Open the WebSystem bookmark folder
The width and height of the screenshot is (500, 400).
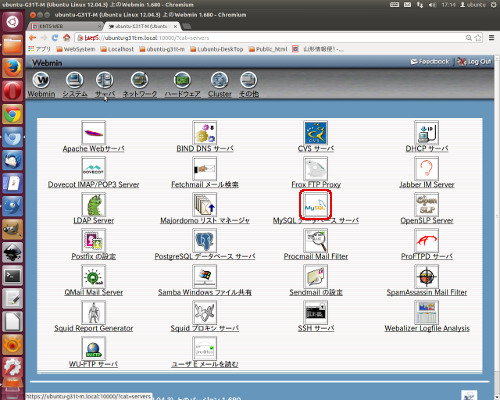coord(76,49)
